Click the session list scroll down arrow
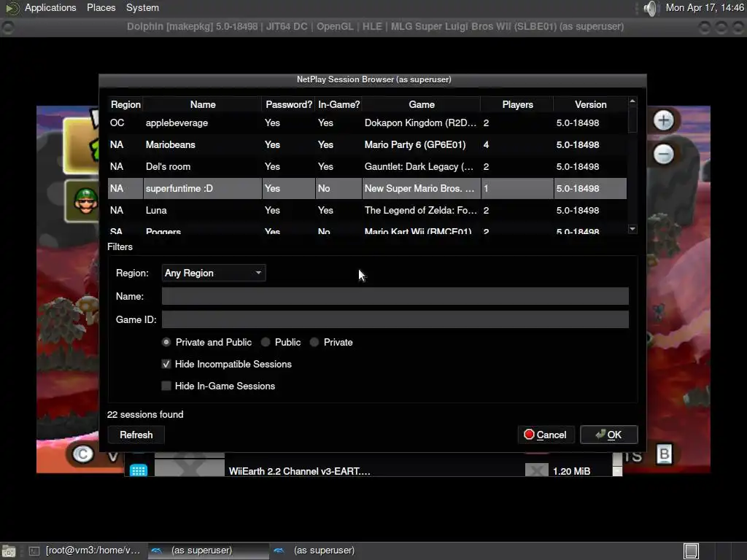747x560 pixels. tap(632, 229)
